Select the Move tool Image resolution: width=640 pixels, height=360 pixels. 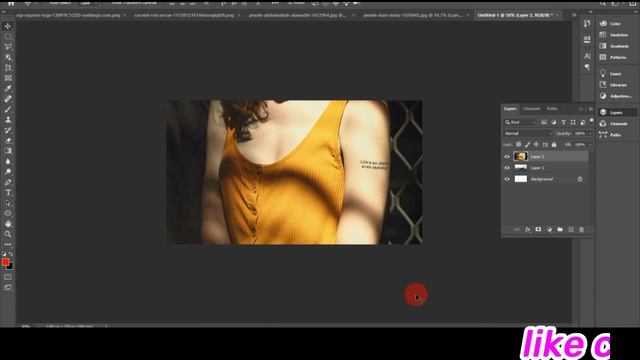8,26
